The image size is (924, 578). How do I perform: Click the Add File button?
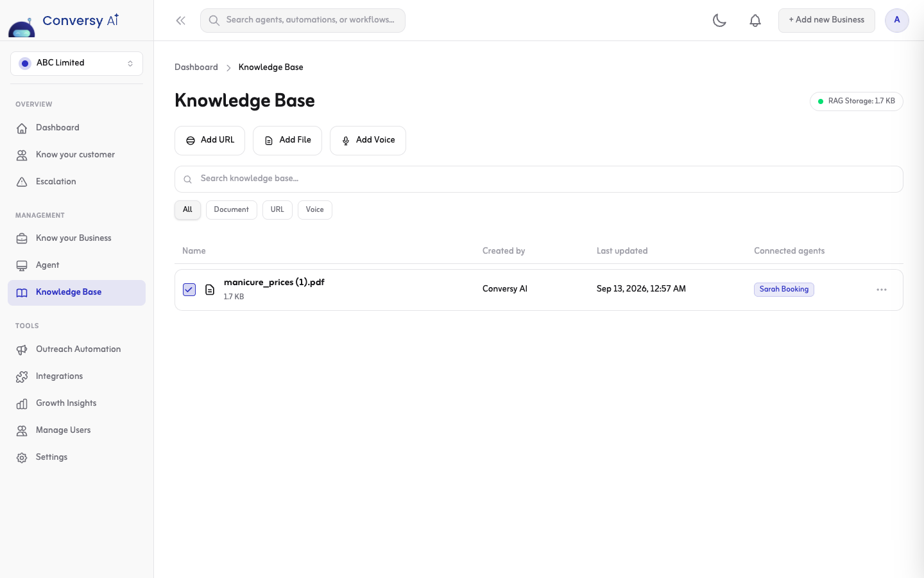(x=287, y=140)
